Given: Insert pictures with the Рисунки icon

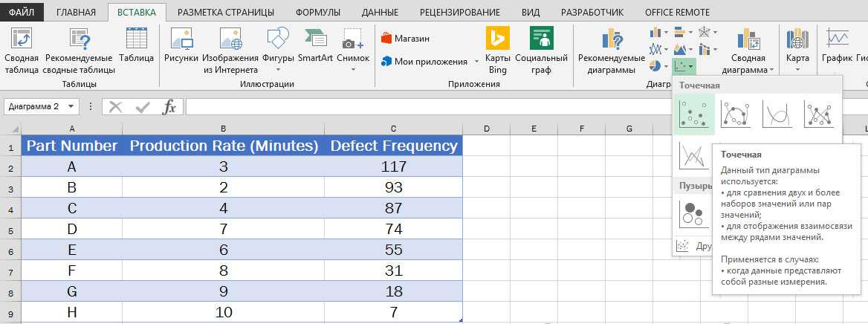Looking at the screenshot, I should (x=181, y=46).
